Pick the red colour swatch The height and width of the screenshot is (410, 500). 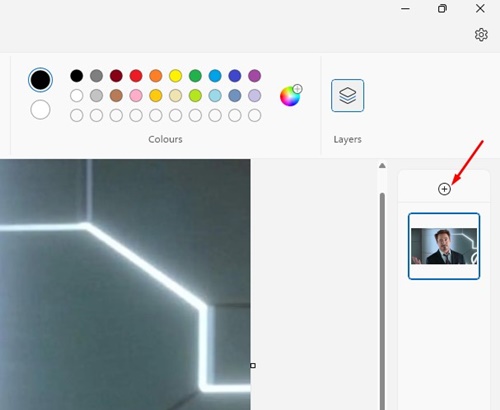pos(136,76)
